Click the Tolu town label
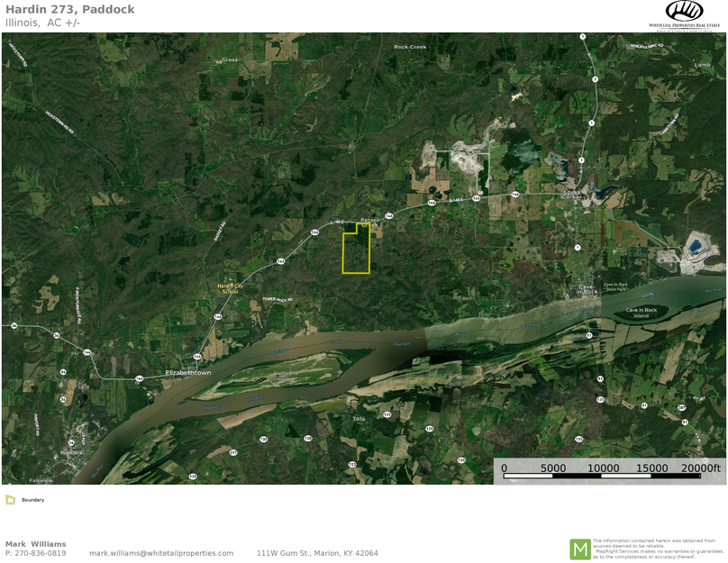The image size is (728, 563). click(x=359, y=419)
